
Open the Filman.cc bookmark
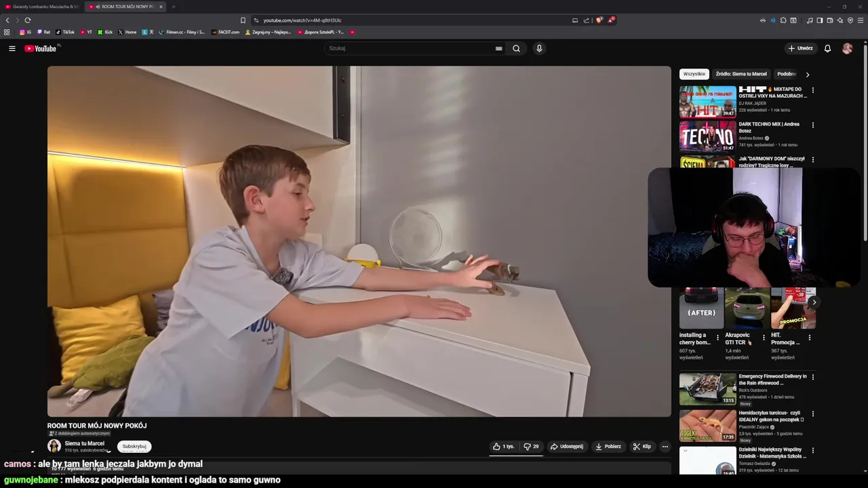tap(182, 32)
